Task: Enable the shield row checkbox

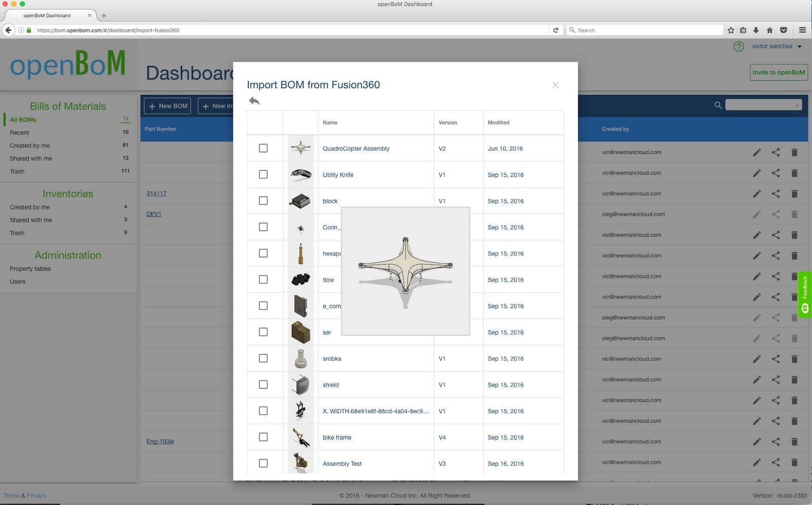Action: 263,384
